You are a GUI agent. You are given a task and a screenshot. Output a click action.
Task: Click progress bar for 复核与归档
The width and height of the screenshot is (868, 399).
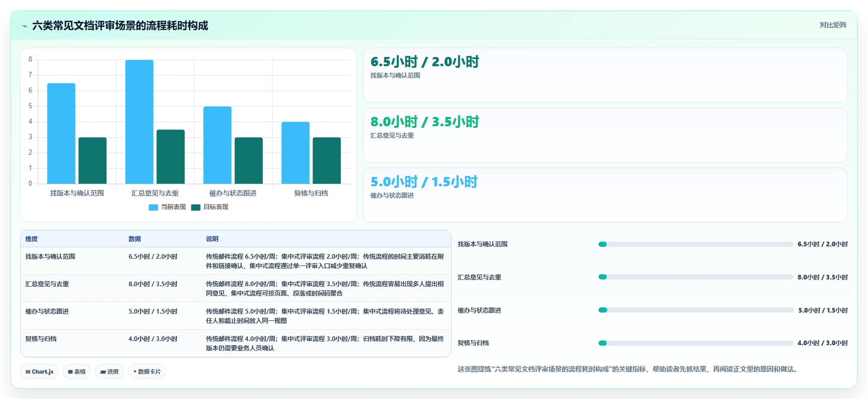696,343
